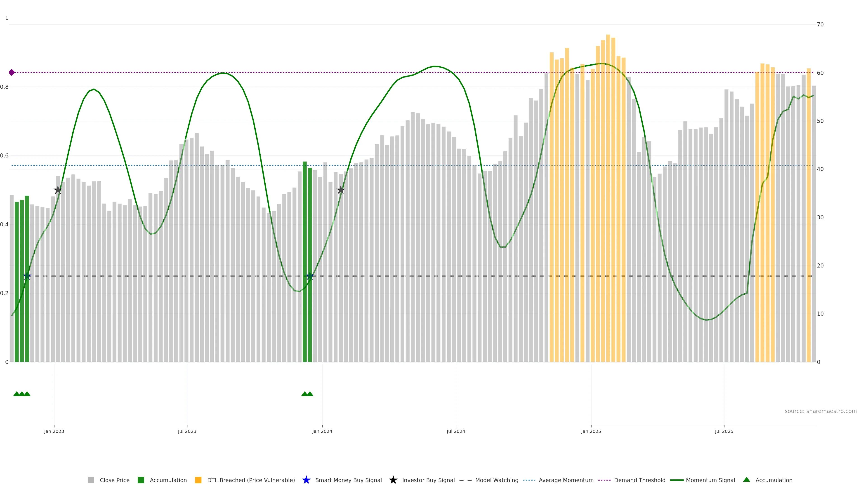Click the orange DTL Breached legend swatch
This screenshot has width=868, height=488.
coord(198,480)
